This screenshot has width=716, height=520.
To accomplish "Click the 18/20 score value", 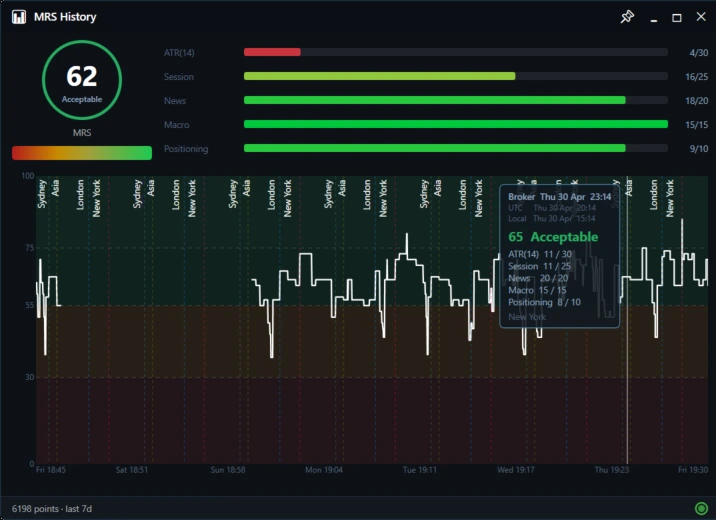I will tap(697, 101).
